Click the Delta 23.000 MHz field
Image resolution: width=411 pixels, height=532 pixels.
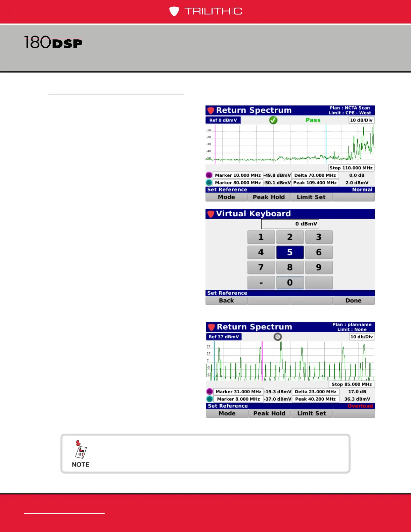coord(316,391)
